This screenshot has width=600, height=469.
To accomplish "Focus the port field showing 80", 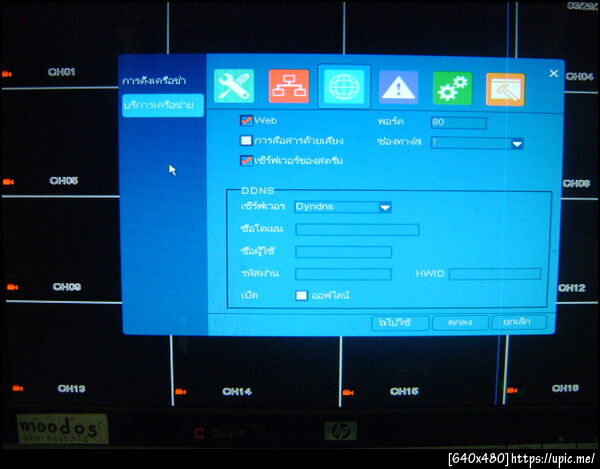I will (x=458, y=123).
